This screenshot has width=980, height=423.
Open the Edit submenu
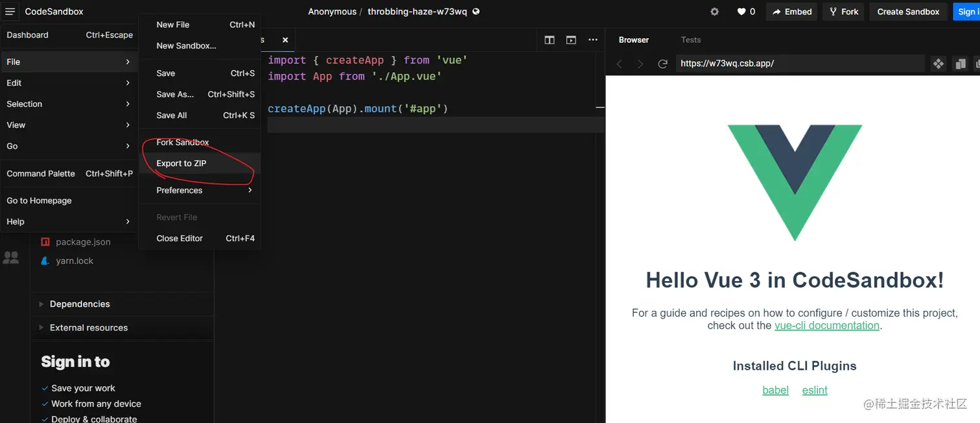pos(69,83)
